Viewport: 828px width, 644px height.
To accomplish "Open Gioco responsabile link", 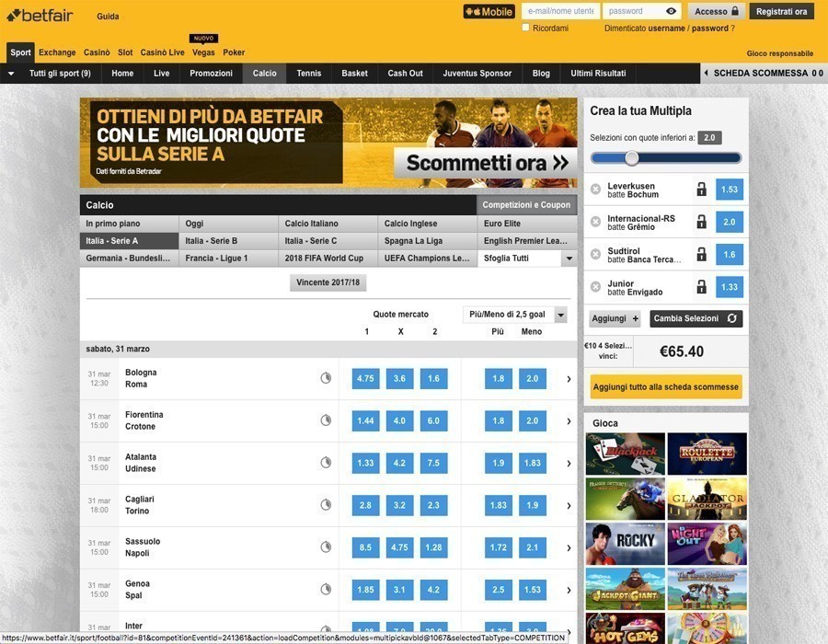I will (x=780, y=53).
